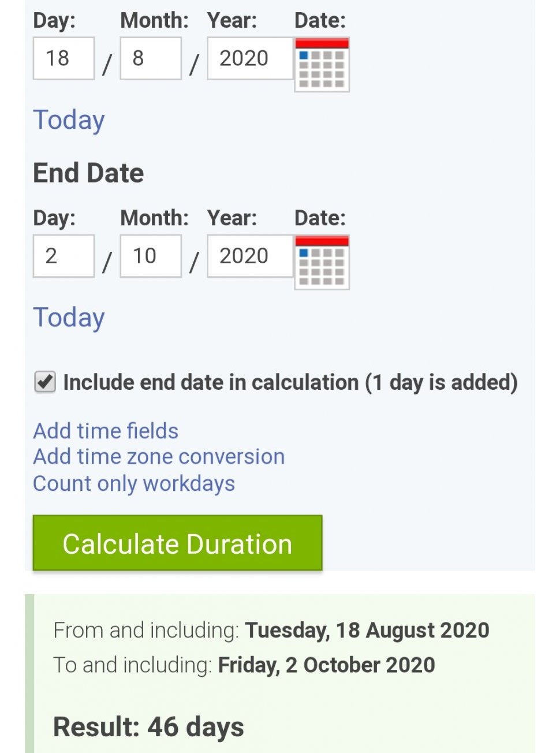560x753 pixels.
Task: Click the 'Result: 46 days' text
Action: (x=148, y=727)
